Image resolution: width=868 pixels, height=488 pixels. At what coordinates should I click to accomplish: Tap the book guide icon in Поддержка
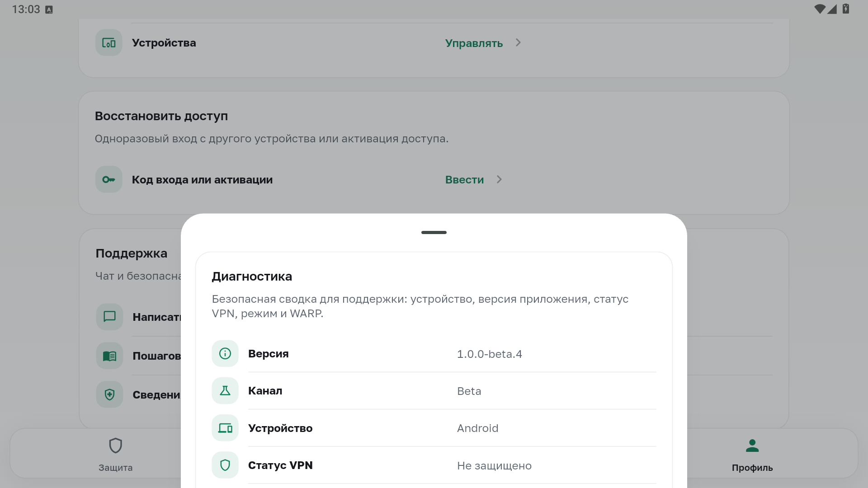(109, 356)
